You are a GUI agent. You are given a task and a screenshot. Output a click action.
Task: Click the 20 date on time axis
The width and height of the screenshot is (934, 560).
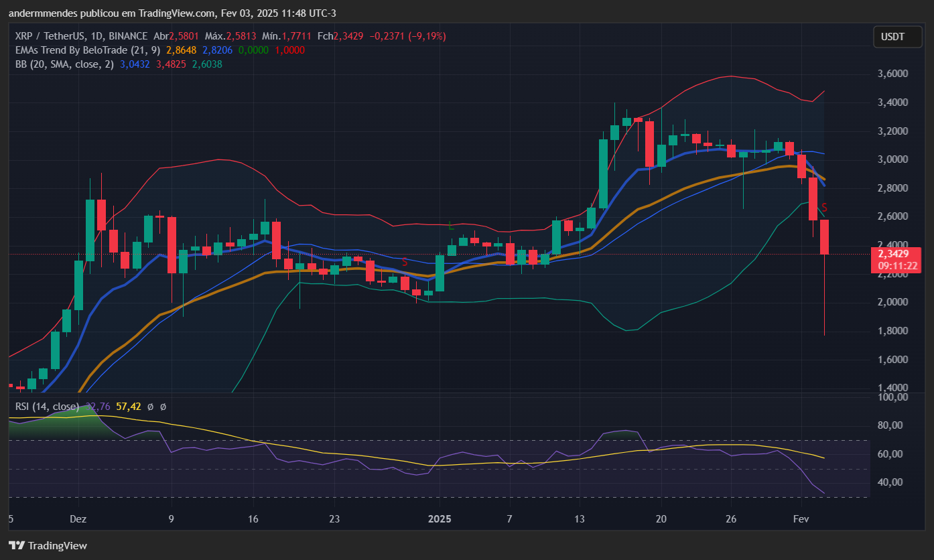coord(661,519)
